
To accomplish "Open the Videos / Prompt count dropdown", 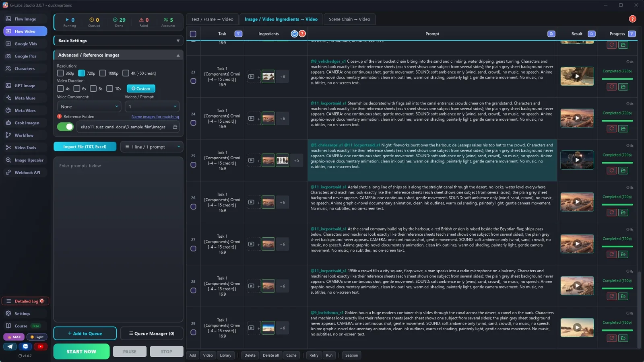I will (152, 107).
